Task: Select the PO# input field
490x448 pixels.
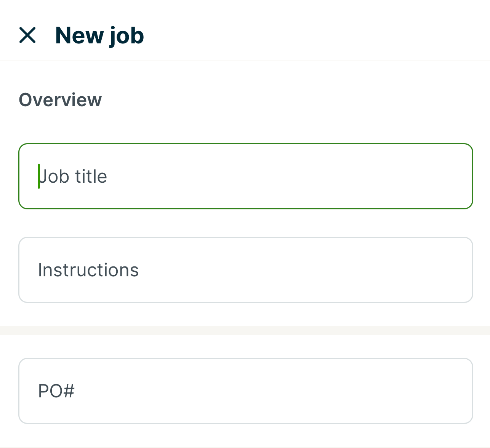Action: point(245,391)
